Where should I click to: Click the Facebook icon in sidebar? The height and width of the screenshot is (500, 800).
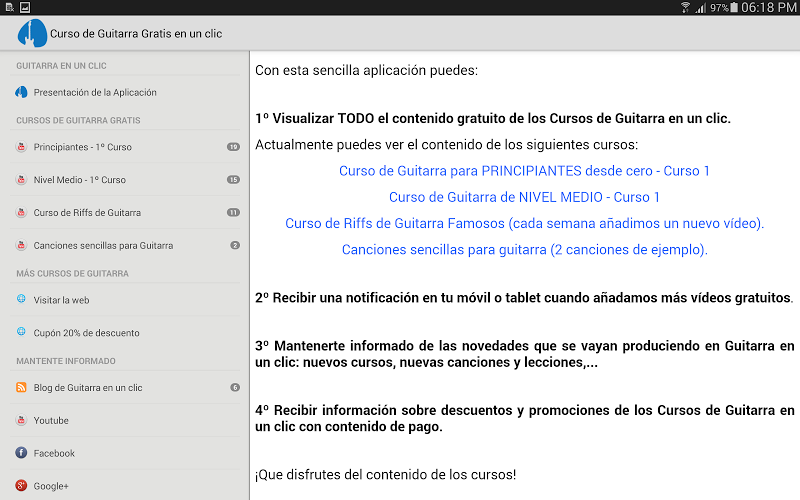(x=21, y=453)
